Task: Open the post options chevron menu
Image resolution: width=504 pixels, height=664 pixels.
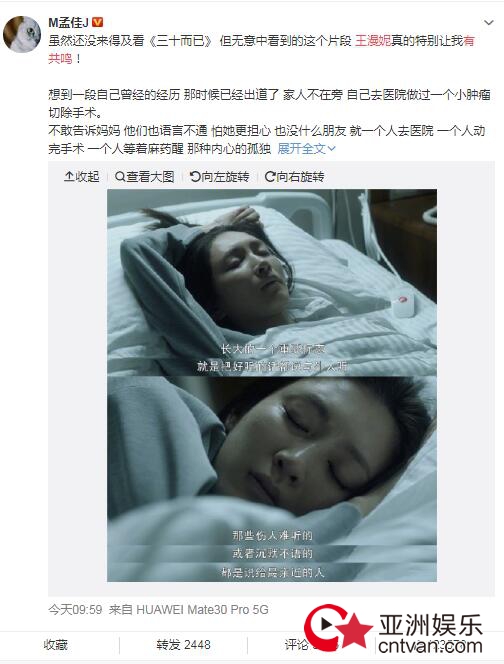Action: tap(489, 22)
